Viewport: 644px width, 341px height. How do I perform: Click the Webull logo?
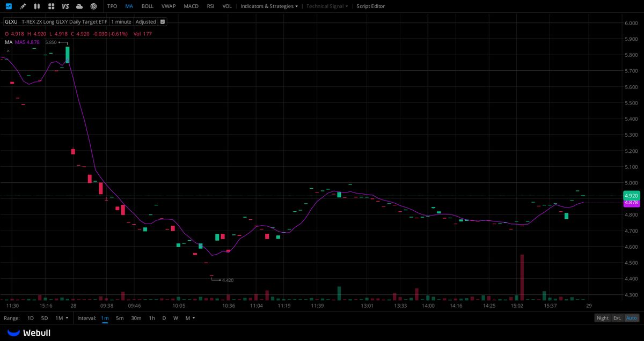click(29, 333)
